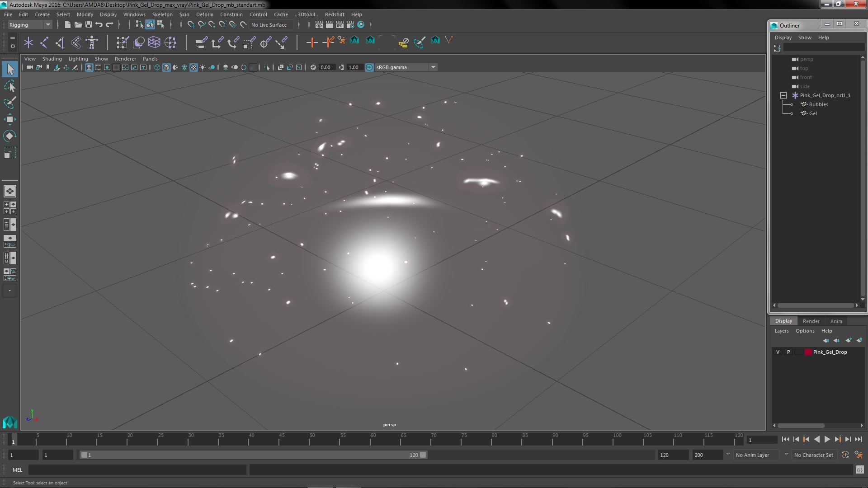Undo the last action
Screen dimensions: 868x488
[99, 25]
